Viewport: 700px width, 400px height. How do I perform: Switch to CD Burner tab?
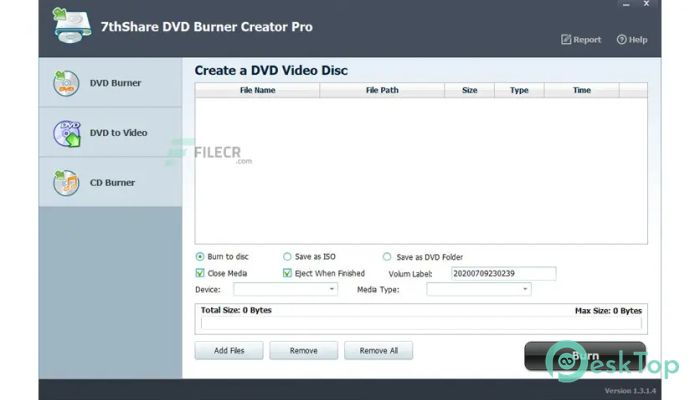click(x=110, y=182)
